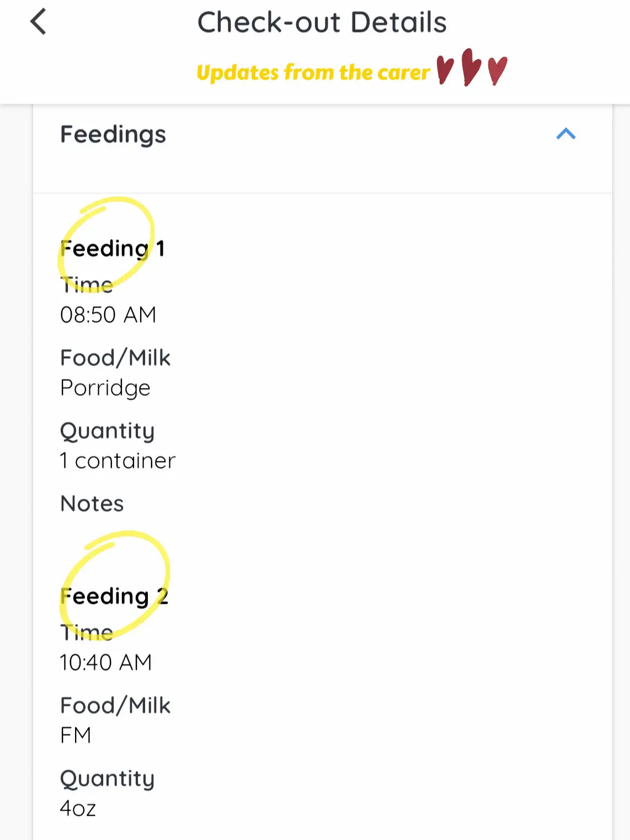Tap the 08:50 AM time value
Viewport: 630px width, 840px height.
coord(108,315)
